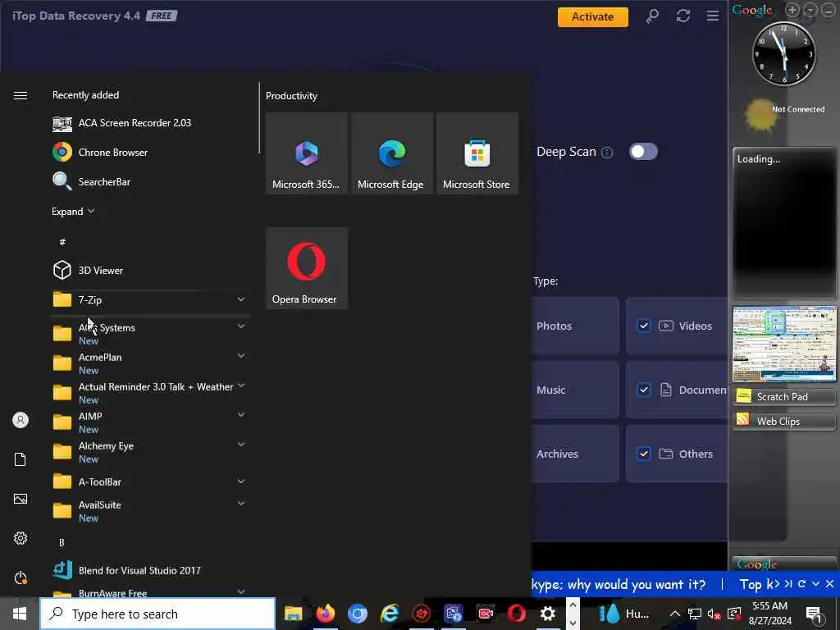
Task: Click the Type here to search box
Action: [157, 614]
